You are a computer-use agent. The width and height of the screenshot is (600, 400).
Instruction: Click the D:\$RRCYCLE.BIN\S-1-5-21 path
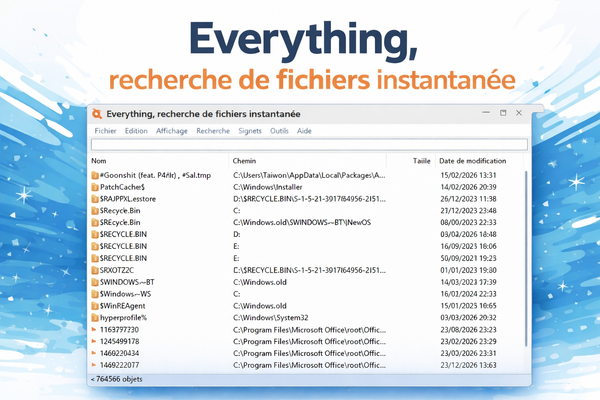pyautogui.click(x=309, y=199)
